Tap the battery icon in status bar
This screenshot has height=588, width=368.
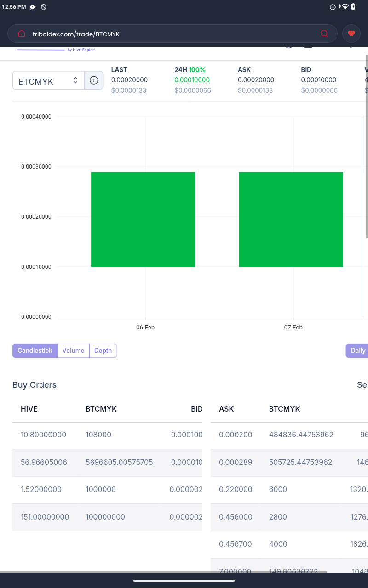[353, 7]
